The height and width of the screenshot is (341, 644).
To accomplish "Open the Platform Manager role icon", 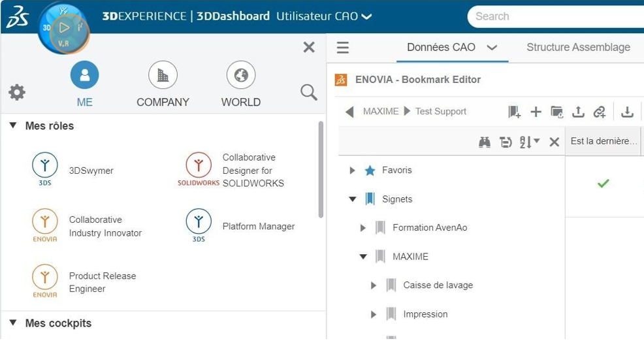I will tap(199, 225).
